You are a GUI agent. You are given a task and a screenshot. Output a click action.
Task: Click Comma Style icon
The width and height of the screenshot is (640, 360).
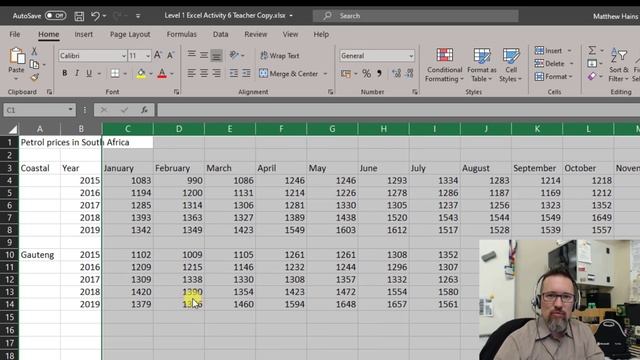coord(379,73)
